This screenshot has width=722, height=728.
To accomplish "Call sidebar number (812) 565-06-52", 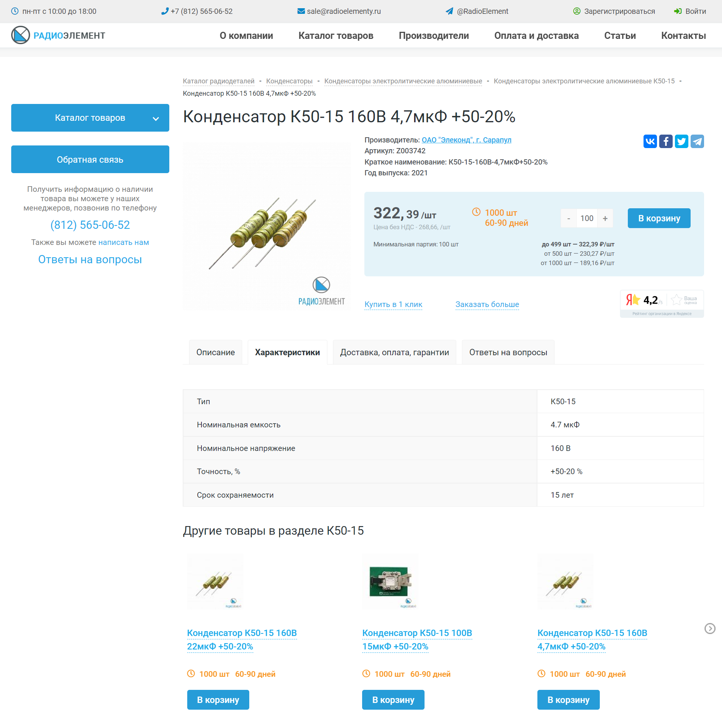I will (x=90, y=225).
